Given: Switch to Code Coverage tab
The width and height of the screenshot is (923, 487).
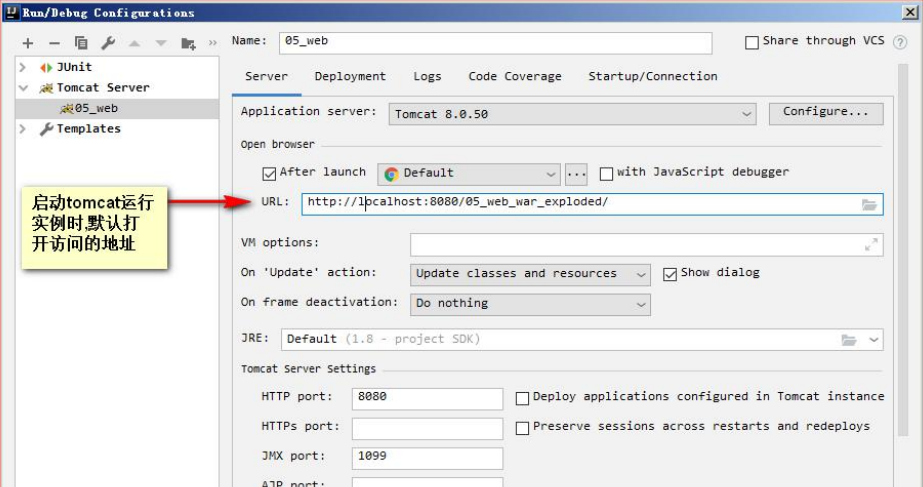Looking at the screenshot, I should (x=515, y=77).
